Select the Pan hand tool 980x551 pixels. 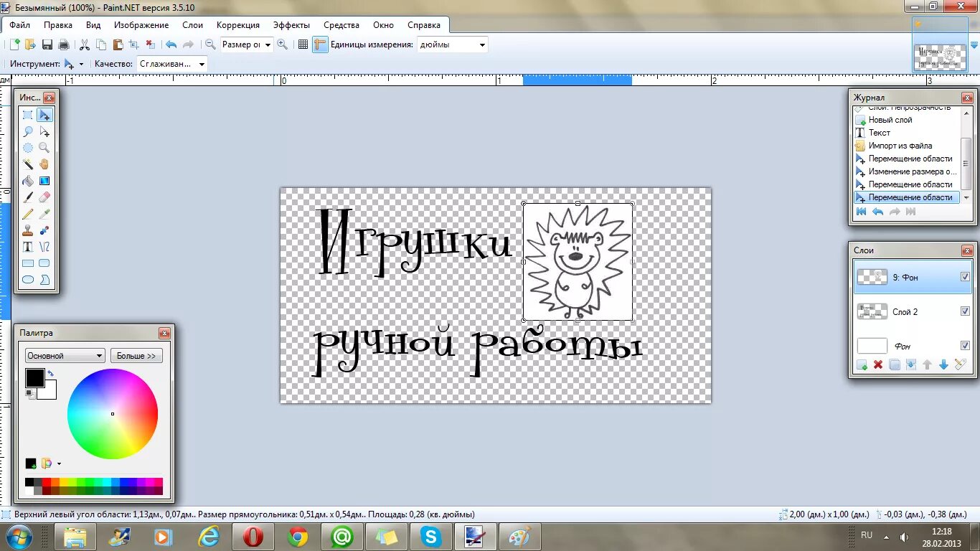pos(44,164)
